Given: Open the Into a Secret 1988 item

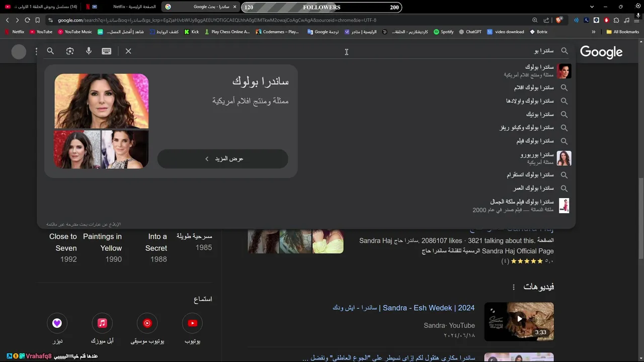Looking at the screenshot, I should coord(157,247).
